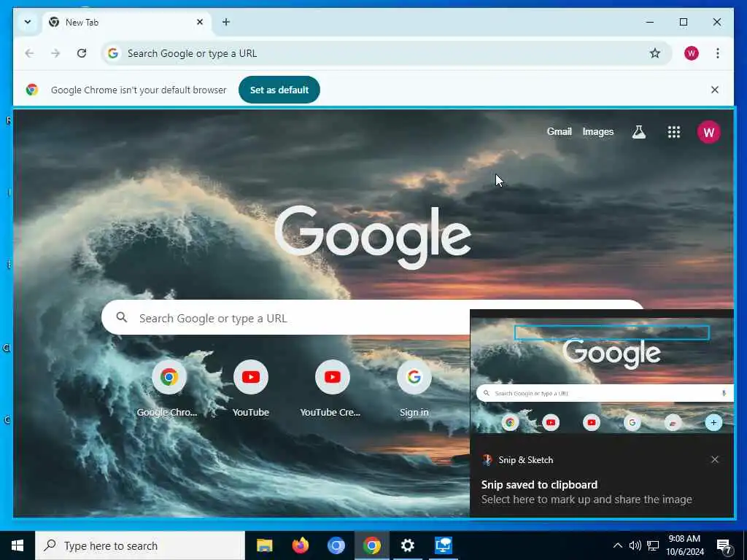Maximize the Chrome window
Screen dimensions: 747x560
(683, 22)
